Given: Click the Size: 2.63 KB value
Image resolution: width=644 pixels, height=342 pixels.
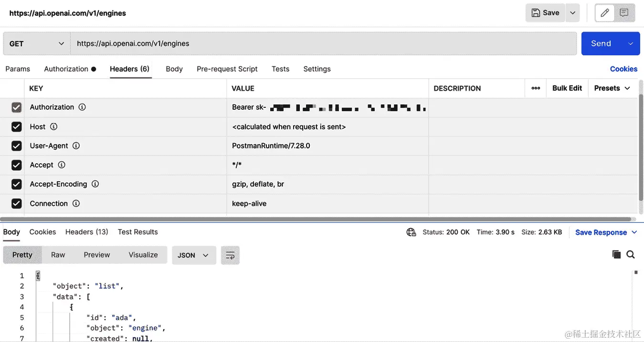Looking at the screenshot, I should (x=541, y=232).
